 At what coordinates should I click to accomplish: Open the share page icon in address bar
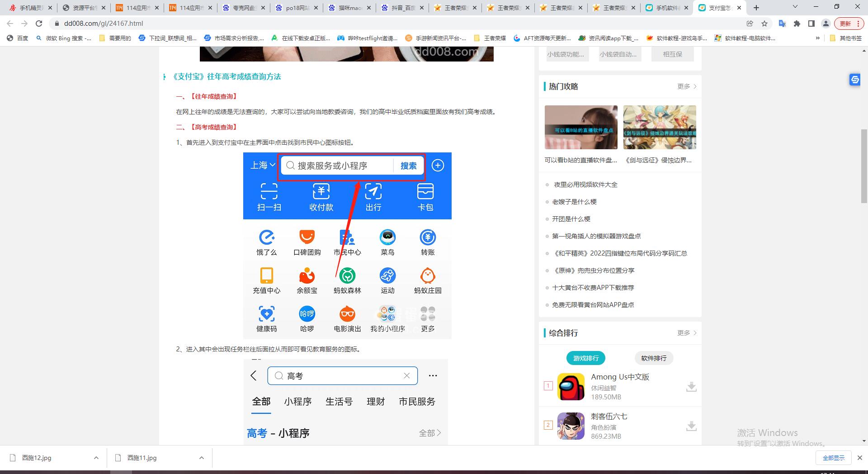coord(750,24)
